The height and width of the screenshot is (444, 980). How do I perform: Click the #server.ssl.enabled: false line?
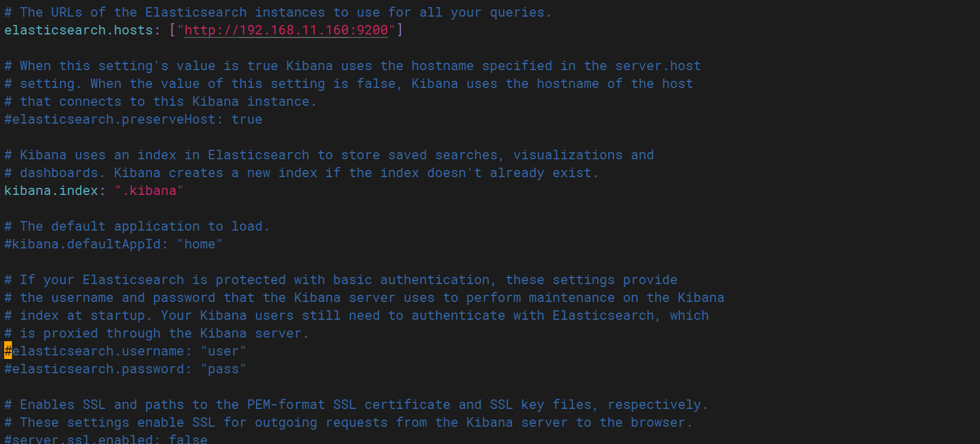point(106,439)
